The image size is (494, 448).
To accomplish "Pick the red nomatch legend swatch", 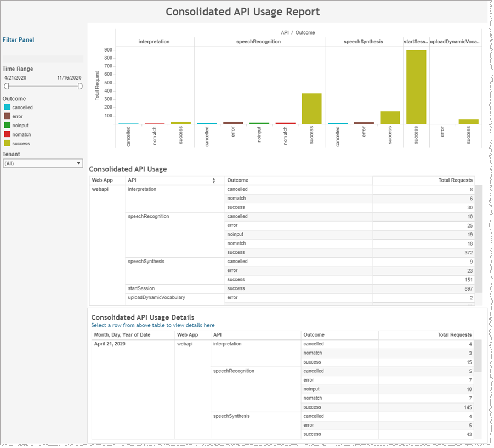I will (7, 134).
